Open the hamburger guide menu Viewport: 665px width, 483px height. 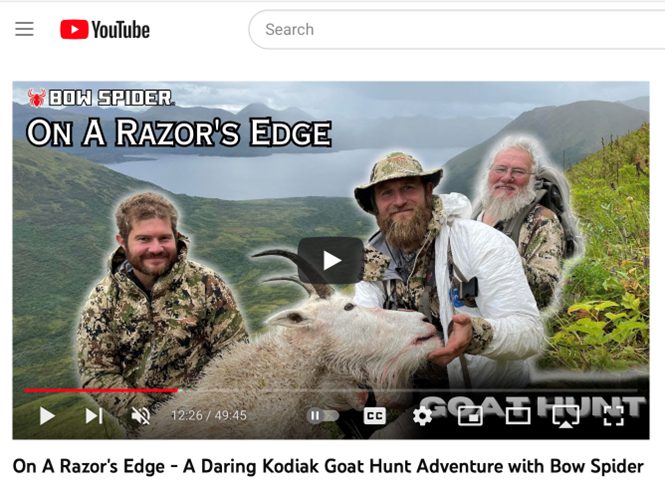click(x=25, y=29)
